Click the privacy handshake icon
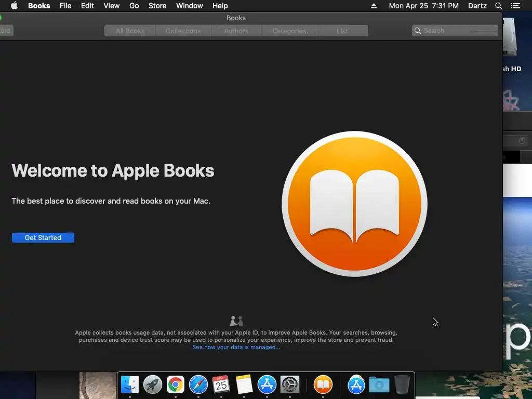532x399 pixels. (236, 321)
